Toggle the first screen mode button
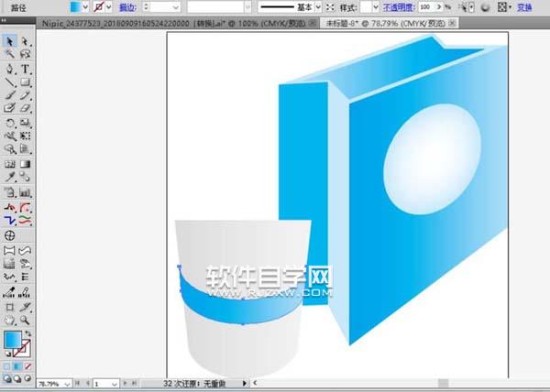 click(7, 378)
